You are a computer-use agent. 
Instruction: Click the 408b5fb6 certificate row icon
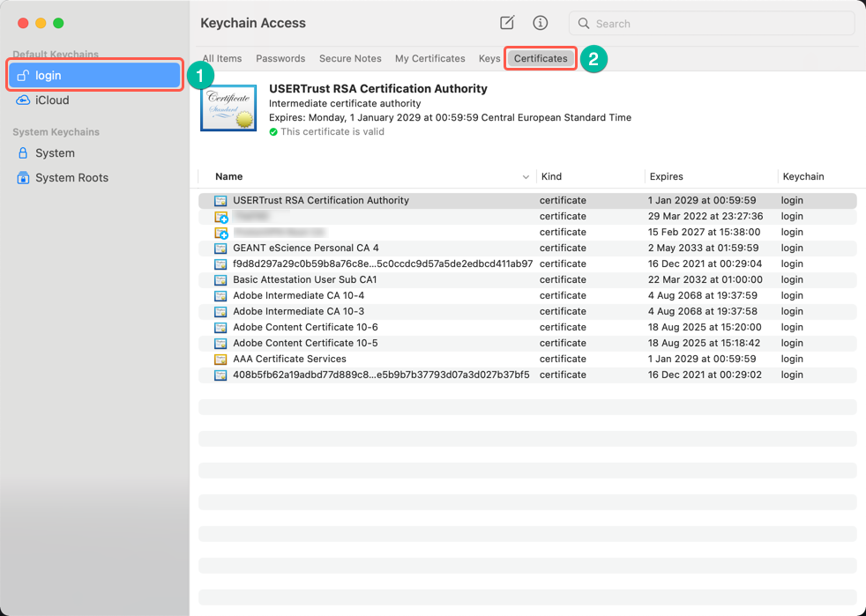click(x=221, y=375)
